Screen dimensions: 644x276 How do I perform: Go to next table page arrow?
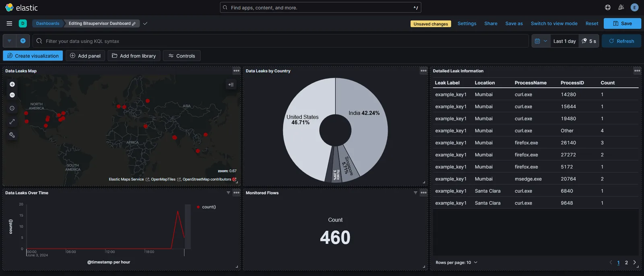[x=634, y=262]
